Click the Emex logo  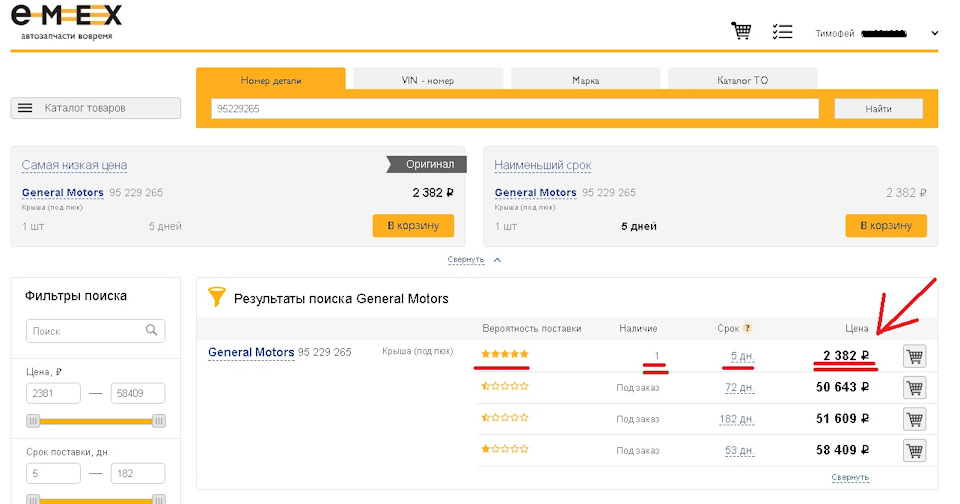point(66,23)
